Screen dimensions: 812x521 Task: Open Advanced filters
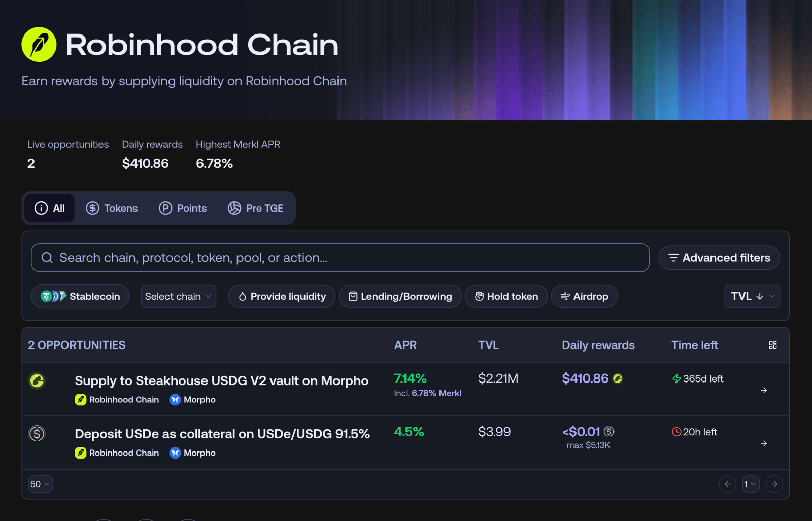[719, 258]
